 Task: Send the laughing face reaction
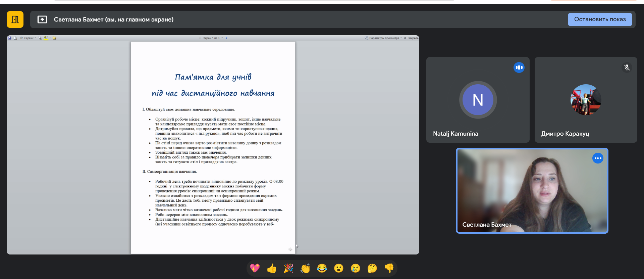(x=322, y=268)
